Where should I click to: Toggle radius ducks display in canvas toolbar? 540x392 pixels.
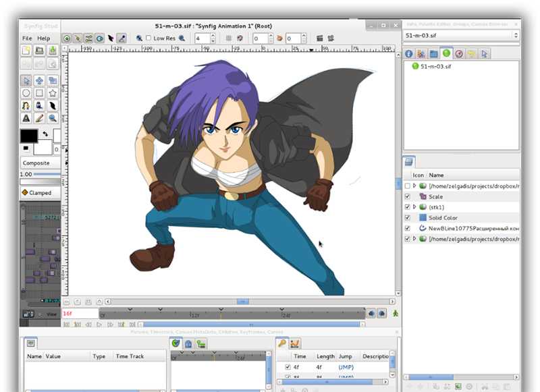(100, 38)
